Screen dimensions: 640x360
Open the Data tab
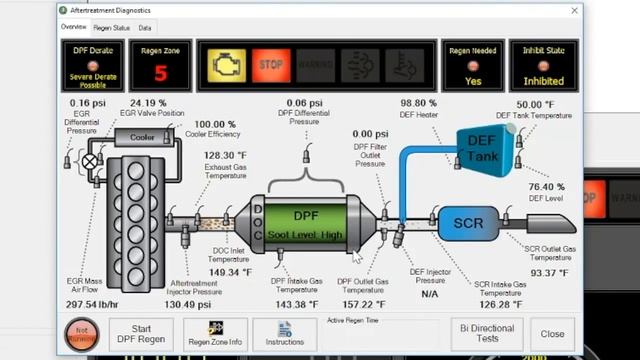(x=144, y=28)
